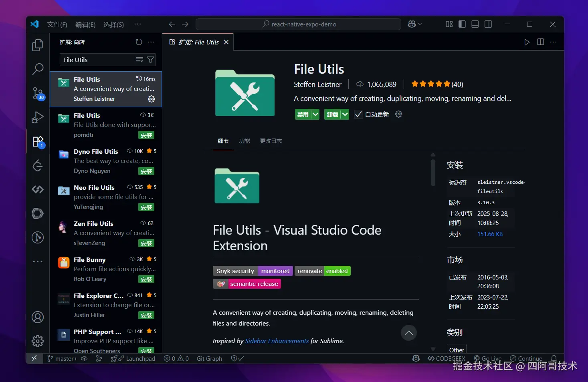Open manage gear for installed File Utils

(x=152, y=99)
